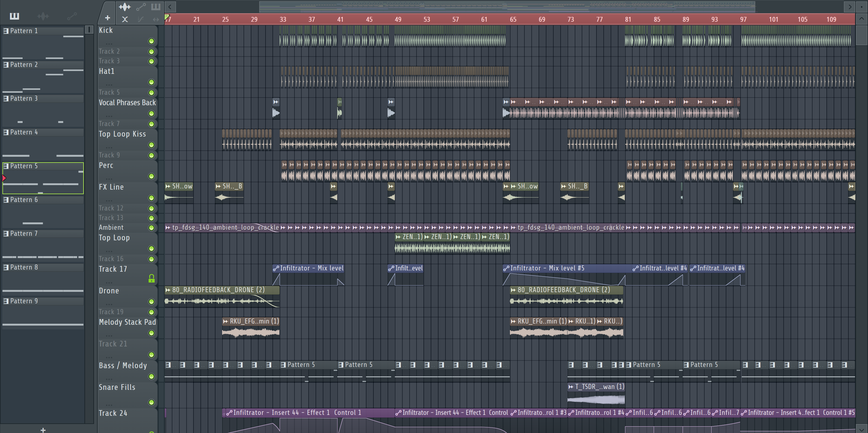Click the Track 2 header
Screen dimensions: 868x433
[x=127, y=52]
